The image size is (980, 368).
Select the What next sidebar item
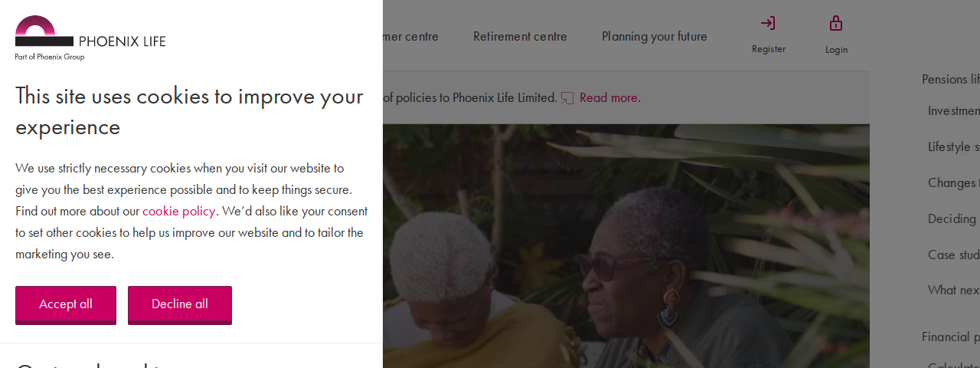(x=954, y=290)
